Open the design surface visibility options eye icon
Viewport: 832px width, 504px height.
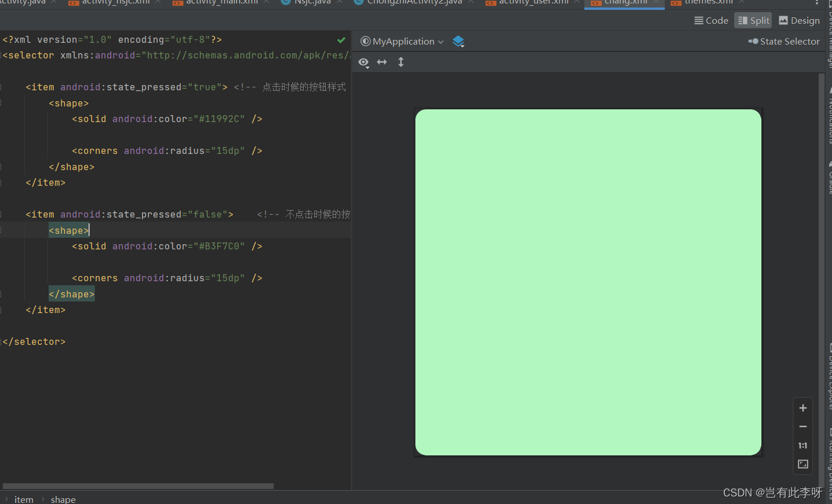[x=363, y=62]
